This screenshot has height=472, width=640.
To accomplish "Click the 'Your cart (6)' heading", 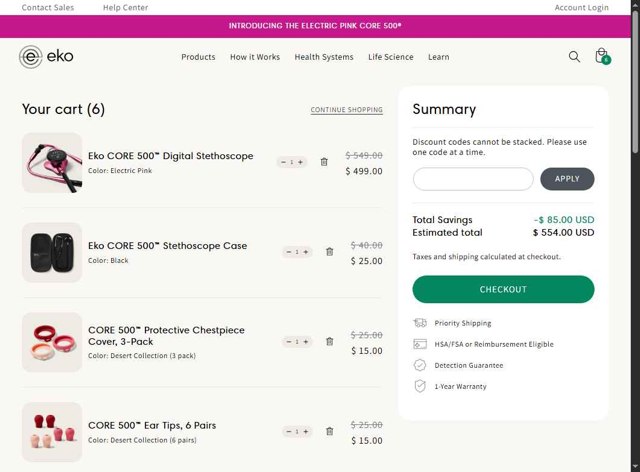I will click(63, 109).
